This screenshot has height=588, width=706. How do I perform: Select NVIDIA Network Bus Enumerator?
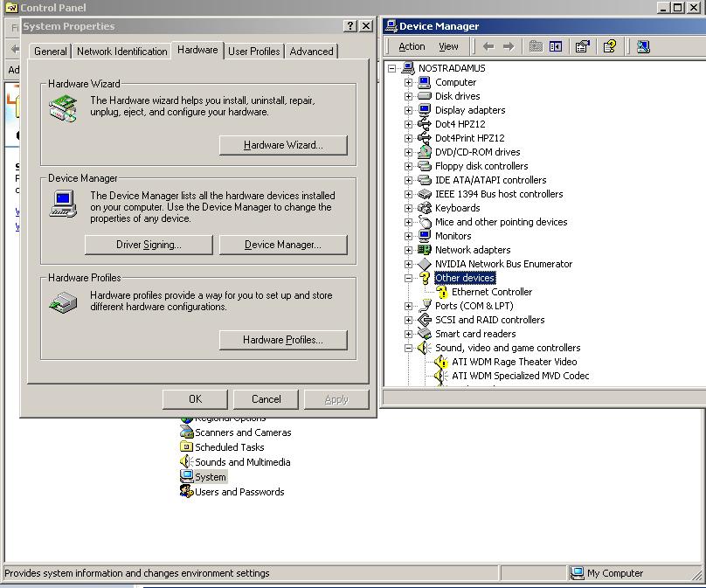(503, 264)
